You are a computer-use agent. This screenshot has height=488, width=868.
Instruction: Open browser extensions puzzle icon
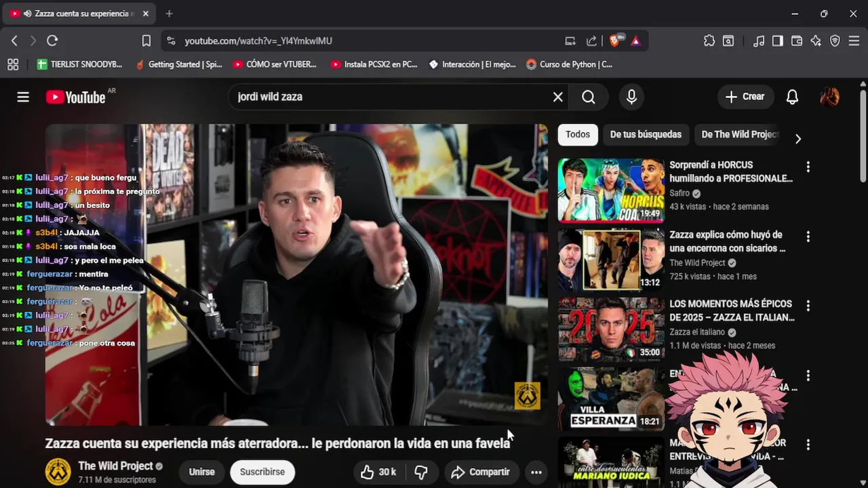[709, 41]
